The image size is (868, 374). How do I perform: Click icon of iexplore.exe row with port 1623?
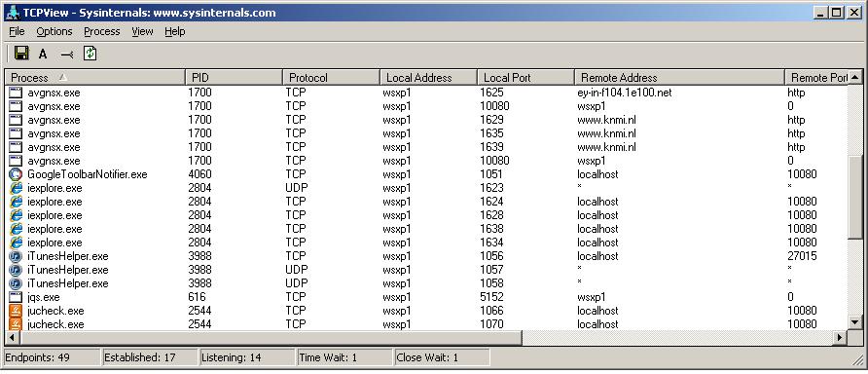tap(16, 188)
